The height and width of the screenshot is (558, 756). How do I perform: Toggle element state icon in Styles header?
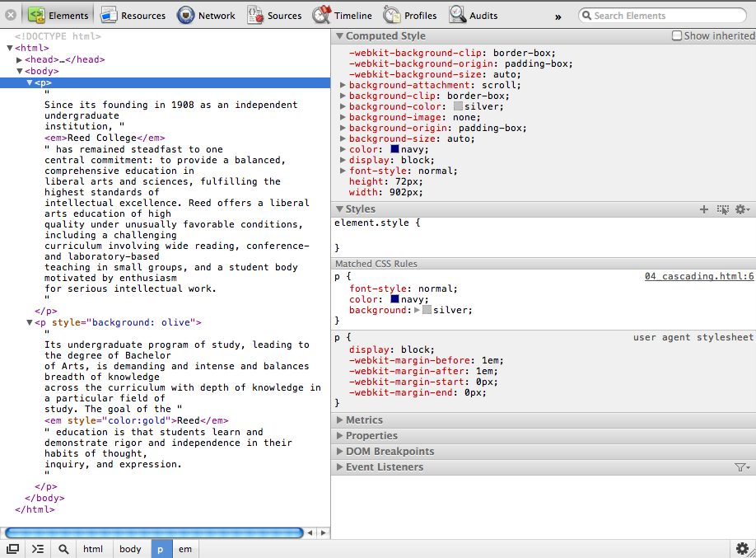point(723,209)
